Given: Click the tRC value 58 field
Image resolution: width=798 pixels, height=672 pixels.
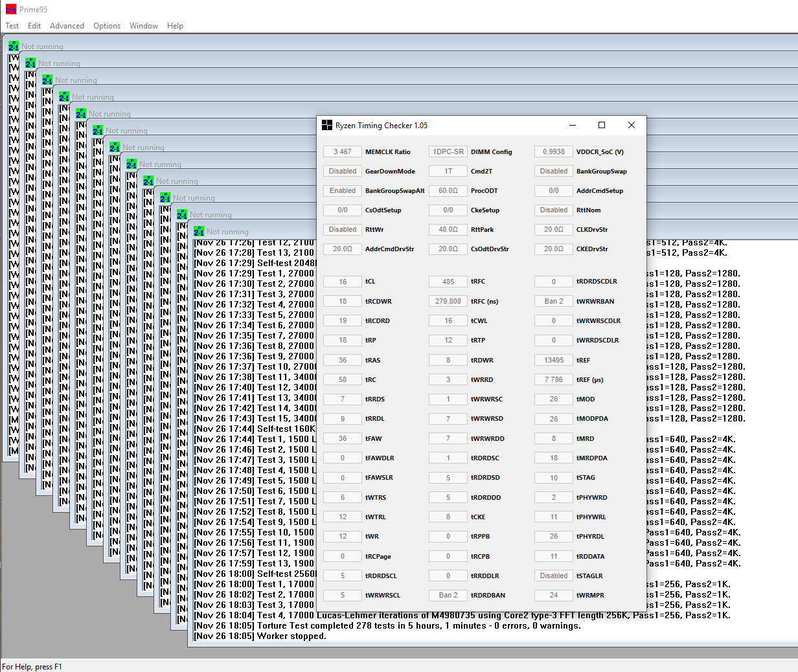Looking at the screenshot, I should pos(343,379).
